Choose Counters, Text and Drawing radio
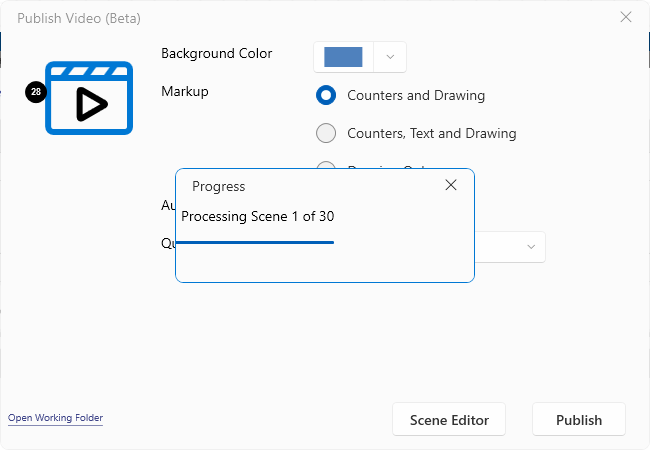The image size is (650, 450). (326, 133)
